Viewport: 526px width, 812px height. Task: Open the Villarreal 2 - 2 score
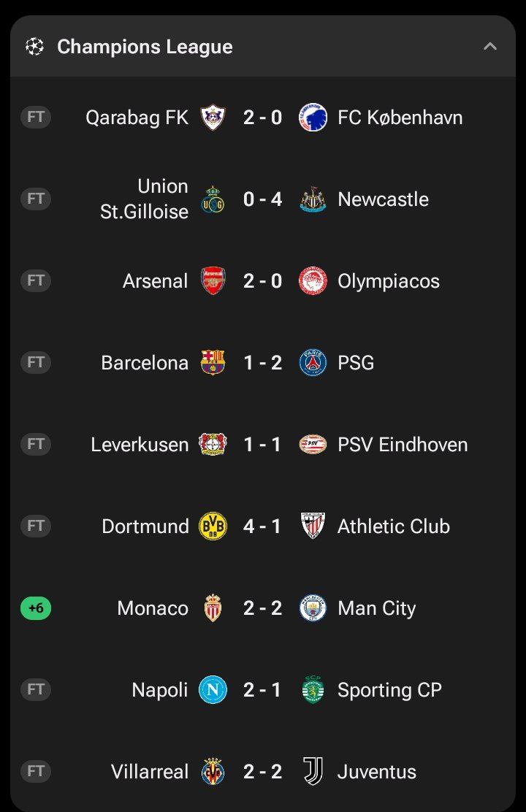262,772
